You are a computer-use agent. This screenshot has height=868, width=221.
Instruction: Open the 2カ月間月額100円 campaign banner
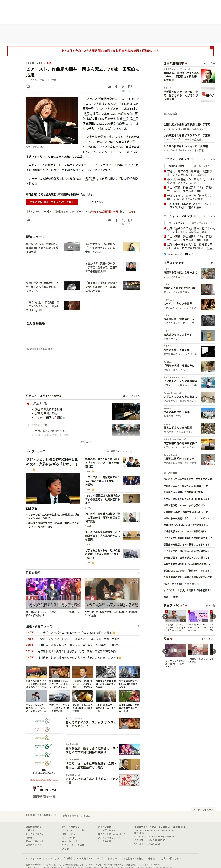(110, 51)
